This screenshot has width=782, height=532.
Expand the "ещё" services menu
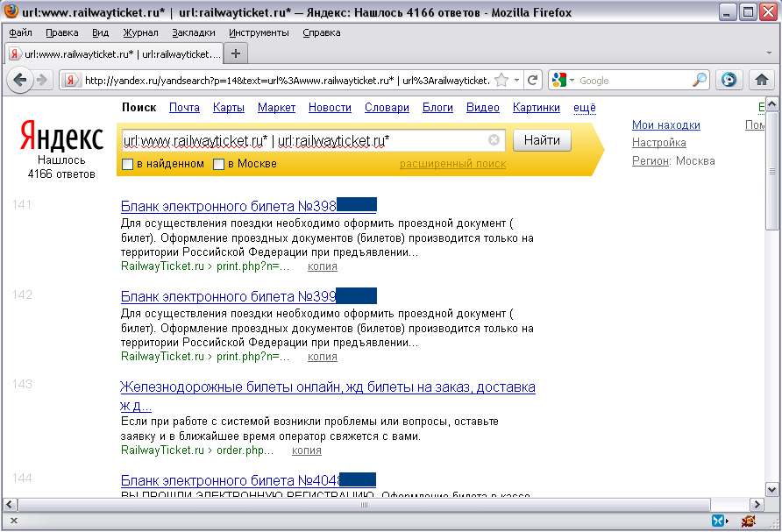click(585, 108)
